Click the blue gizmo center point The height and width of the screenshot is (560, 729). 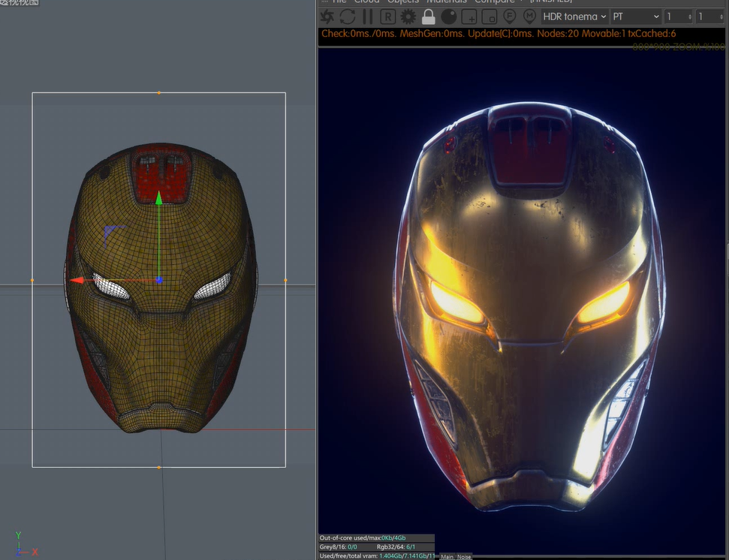click(159, 280)
